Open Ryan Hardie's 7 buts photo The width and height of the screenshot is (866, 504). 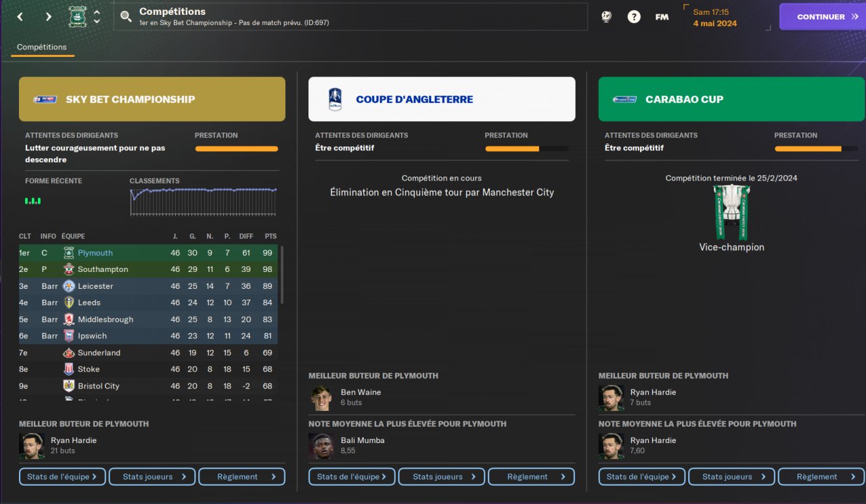pyautogui.click(x=611, y=398)
